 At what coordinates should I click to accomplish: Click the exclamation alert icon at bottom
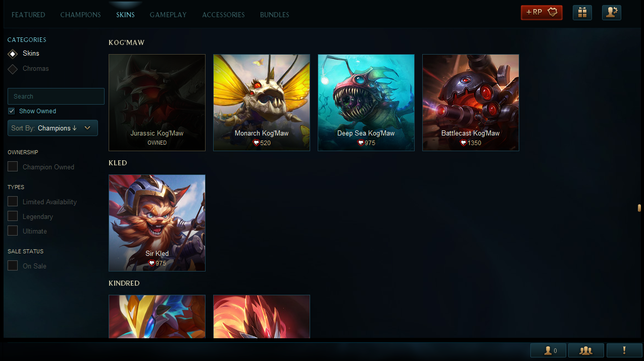tap(624, 350)
